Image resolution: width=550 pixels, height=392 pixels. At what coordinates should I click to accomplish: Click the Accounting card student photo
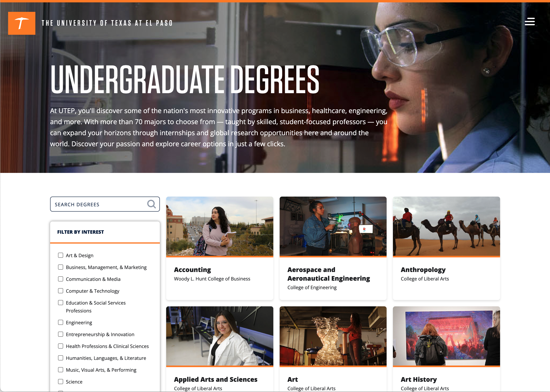point(219,226)
